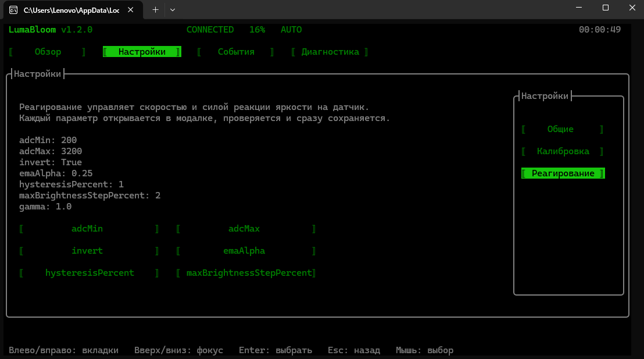The image size is (644, 359).
Task: Select the highlighted Настройки tab
Action: click(x=142, y=52)
